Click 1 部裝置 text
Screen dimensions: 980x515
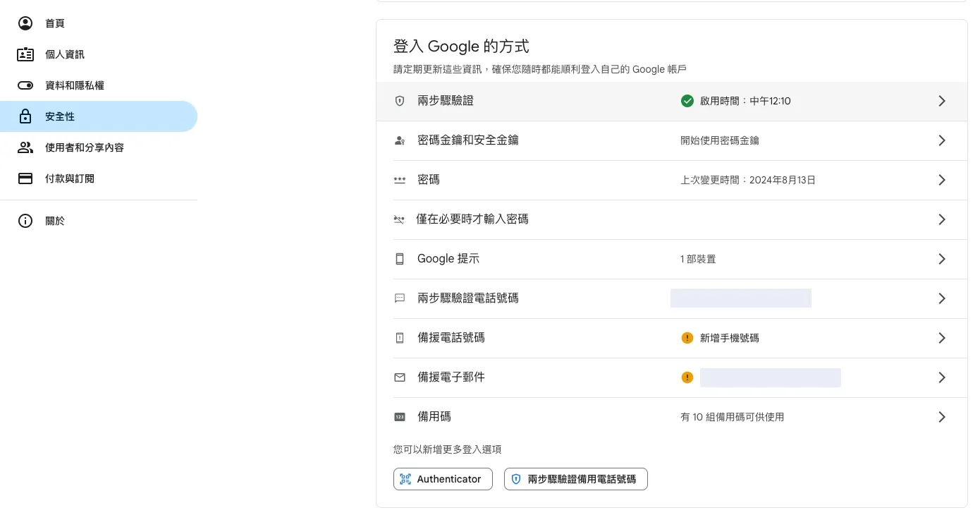[x=698, y=259]
